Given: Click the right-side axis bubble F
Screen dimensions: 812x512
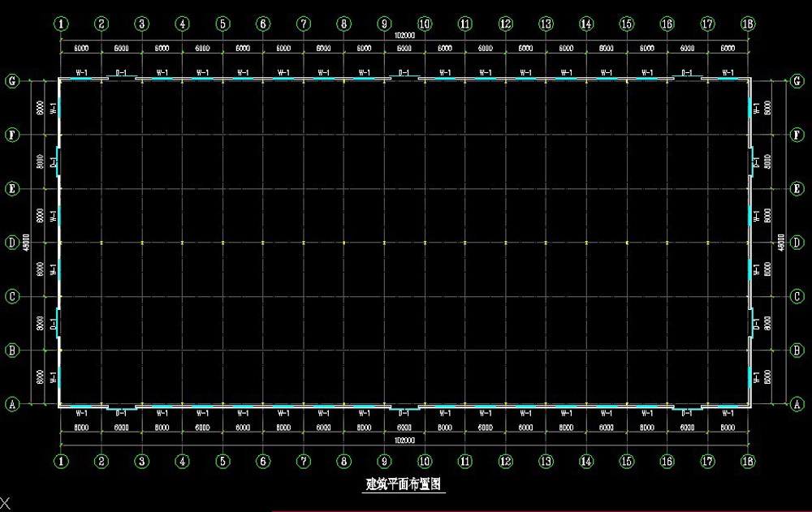Looking at the screenshot, I should [x=797, y=135].
